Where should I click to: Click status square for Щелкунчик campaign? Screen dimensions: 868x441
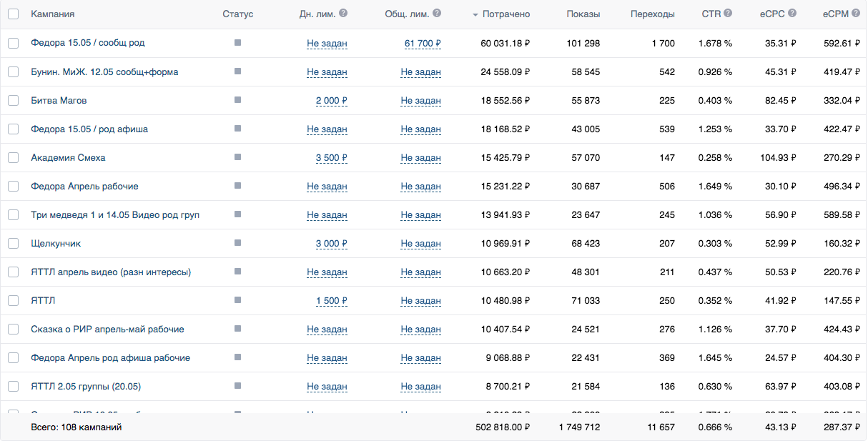tap(237, 243)
